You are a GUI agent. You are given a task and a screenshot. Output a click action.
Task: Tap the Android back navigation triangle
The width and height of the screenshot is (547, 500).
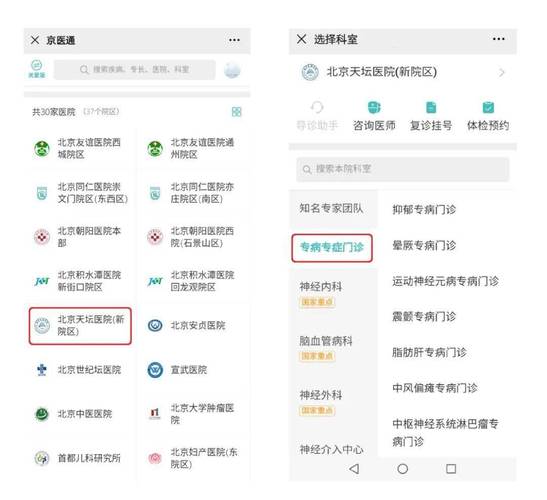click(354, 469)
